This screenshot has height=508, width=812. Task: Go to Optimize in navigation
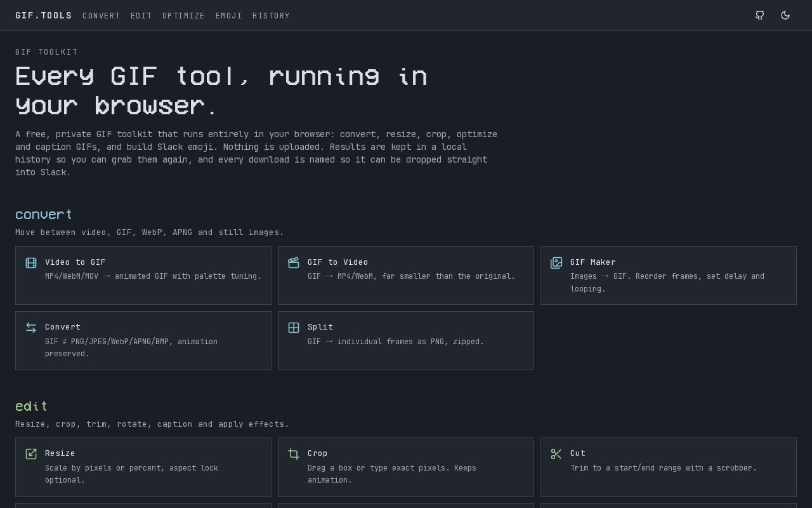[184, 16]
